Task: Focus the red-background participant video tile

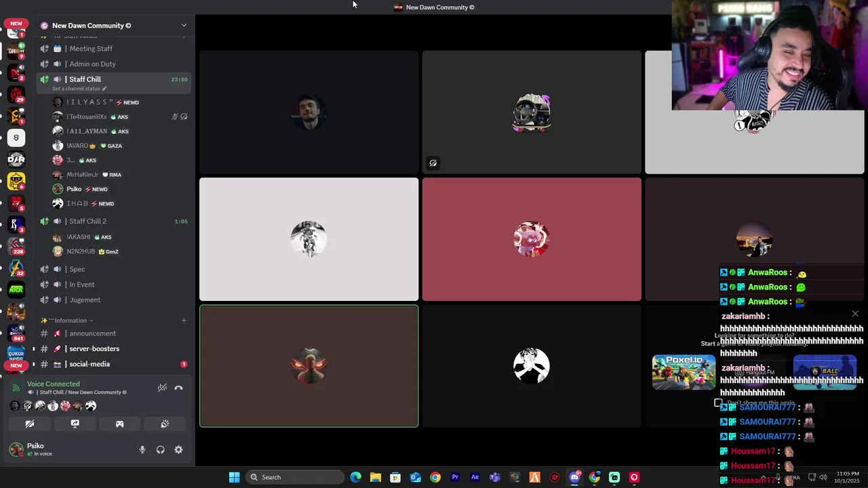Action: (532, 239)
